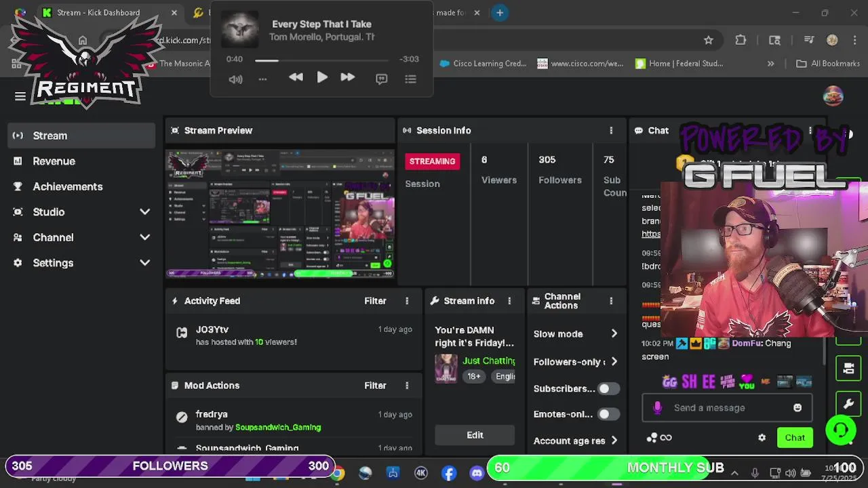This screenshot has height=488, width=868.
Task: Click the Edit stream info button
Action: (475, 435)
